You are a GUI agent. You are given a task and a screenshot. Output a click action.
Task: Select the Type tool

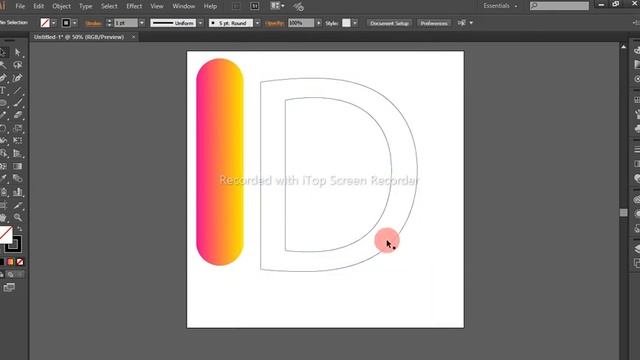pos(3,90)
